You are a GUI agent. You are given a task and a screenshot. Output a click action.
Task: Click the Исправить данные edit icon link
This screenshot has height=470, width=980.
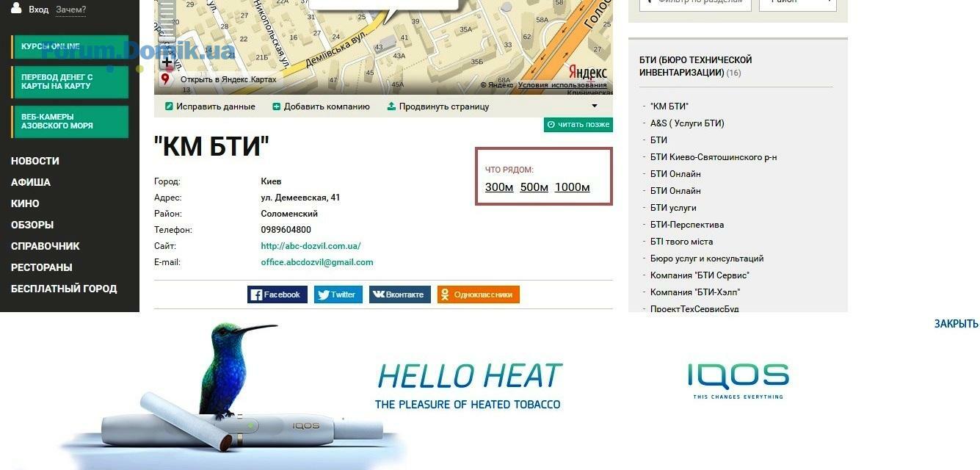[x=210, y=106]
